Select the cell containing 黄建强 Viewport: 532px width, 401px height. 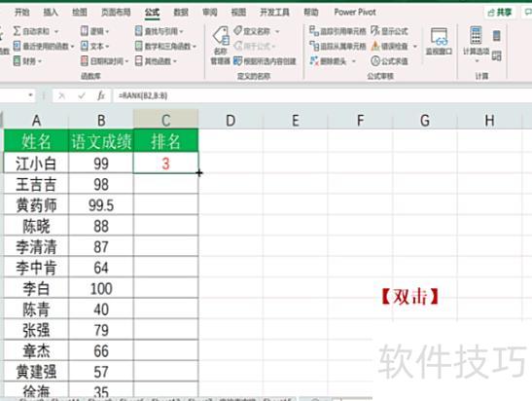(36, 372)
